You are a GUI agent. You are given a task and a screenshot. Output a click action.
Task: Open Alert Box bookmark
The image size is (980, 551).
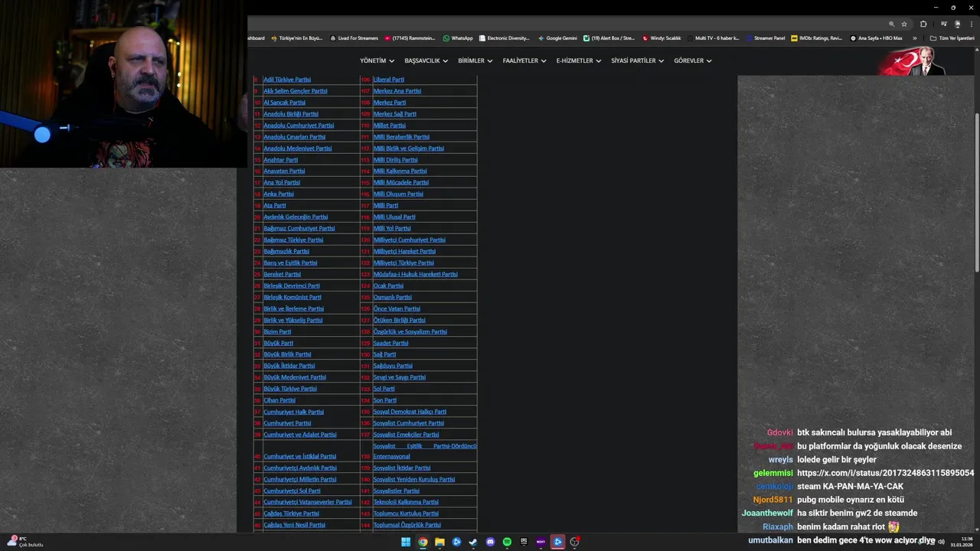(609, 38)
